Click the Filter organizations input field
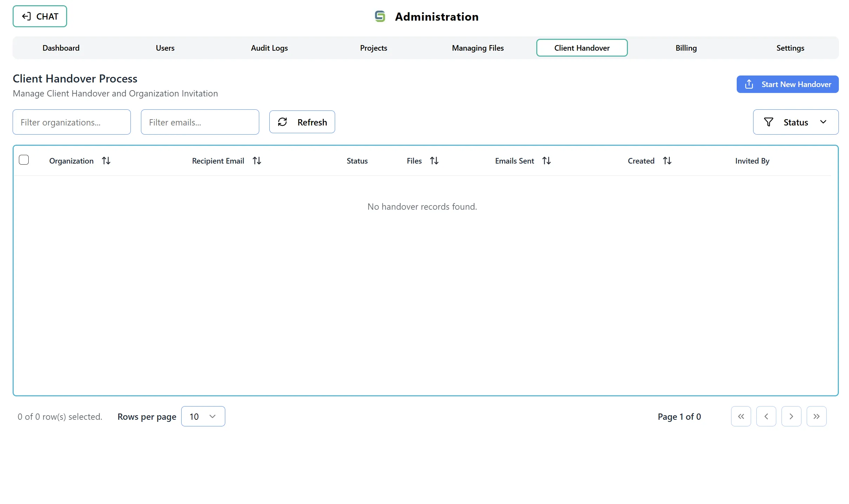This screenshot has width=849, height=504. 71,122
